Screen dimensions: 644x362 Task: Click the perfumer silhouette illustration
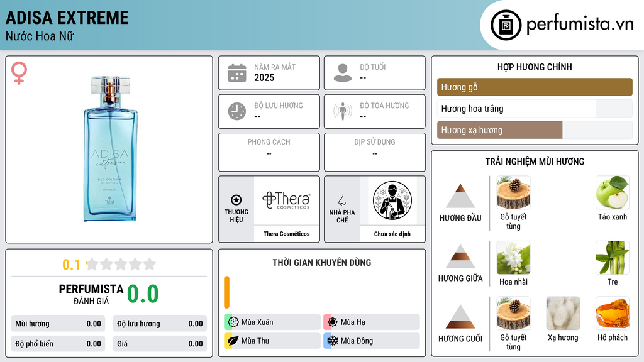(x=392, y=200)
